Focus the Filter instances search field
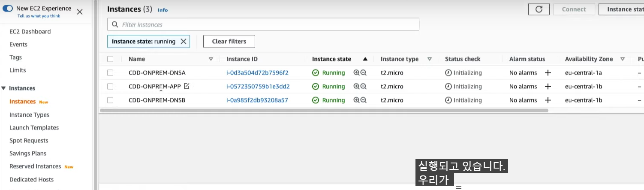This screenshot has width=644, height=190. pyautogui.click(x=263, y=24)
